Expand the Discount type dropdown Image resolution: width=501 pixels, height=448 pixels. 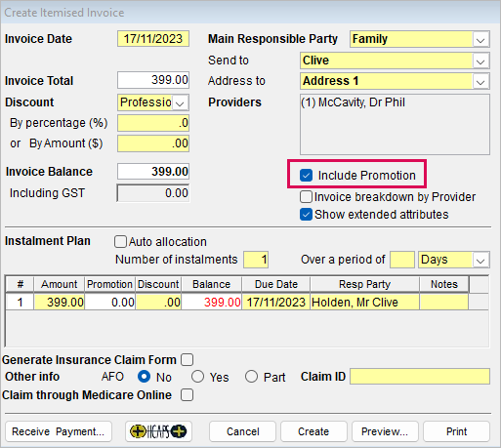pos(180,102)
